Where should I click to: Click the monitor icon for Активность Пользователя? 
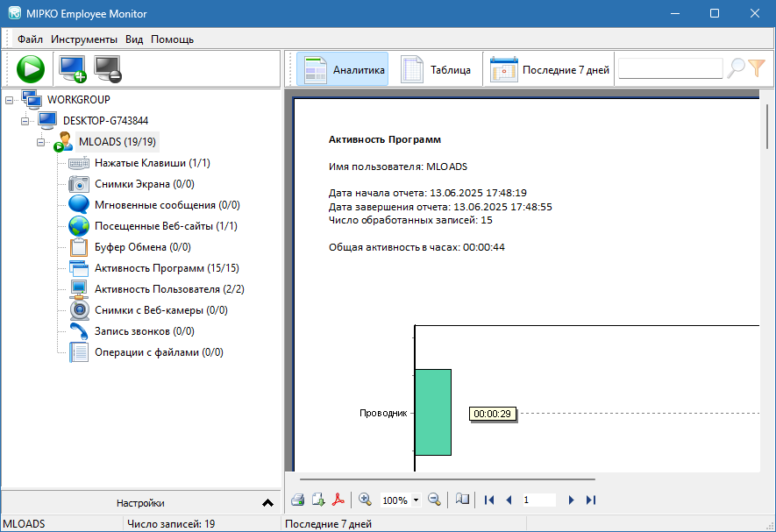(79, 289)
